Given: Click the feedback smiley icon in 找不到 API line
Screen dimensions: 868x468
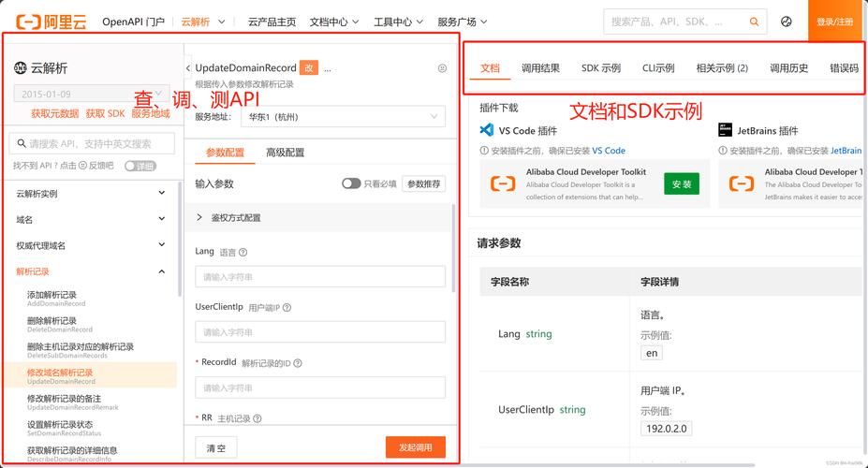Looking at the screenshot, I should 82,166.
